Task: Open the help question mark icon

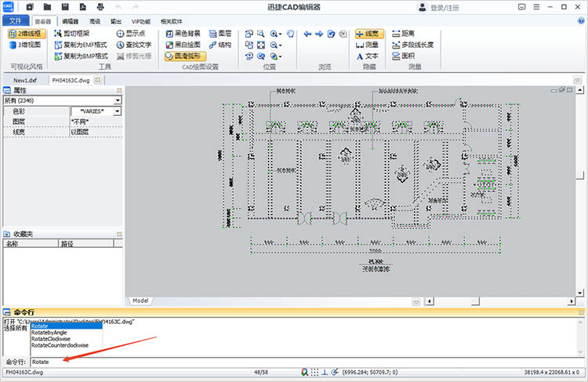Action: tap(581, 21)
